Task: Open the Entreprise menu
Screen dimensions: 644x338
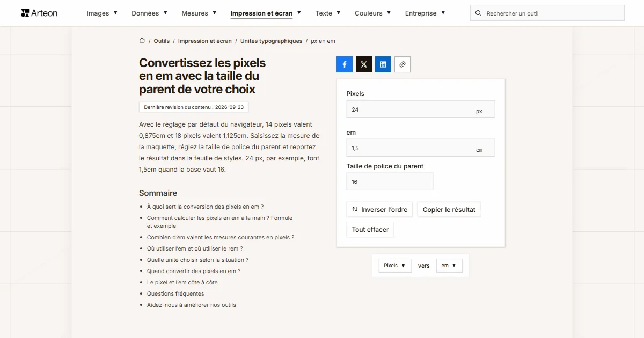Action: pyautogui.click(x=425, y=13)
